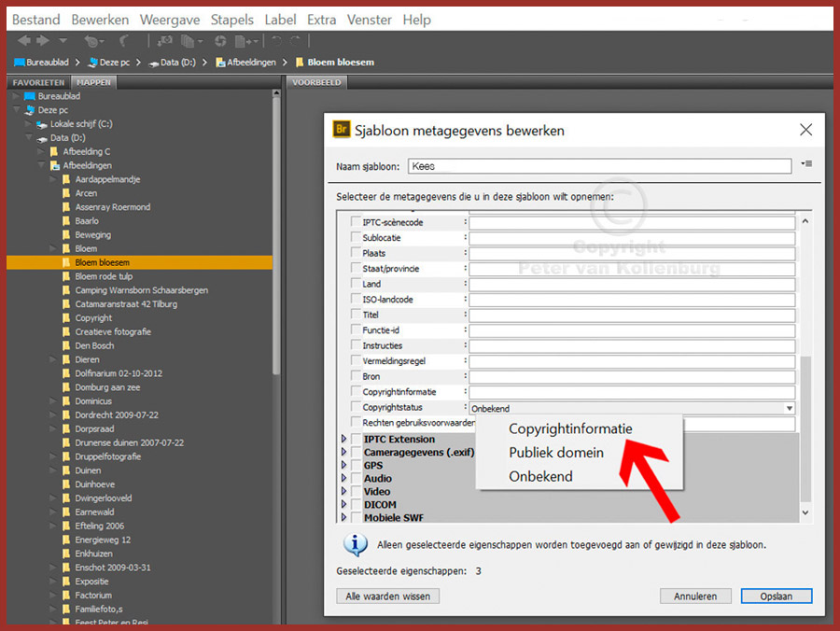Expand the GPS section
Viewport: 840px width, 631px height.
click(343, 465)
